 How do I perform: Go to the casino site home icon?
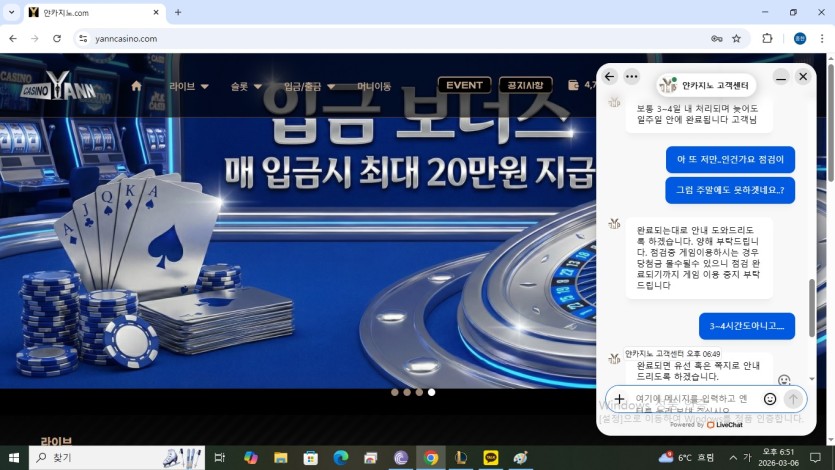tap(136, 86)
